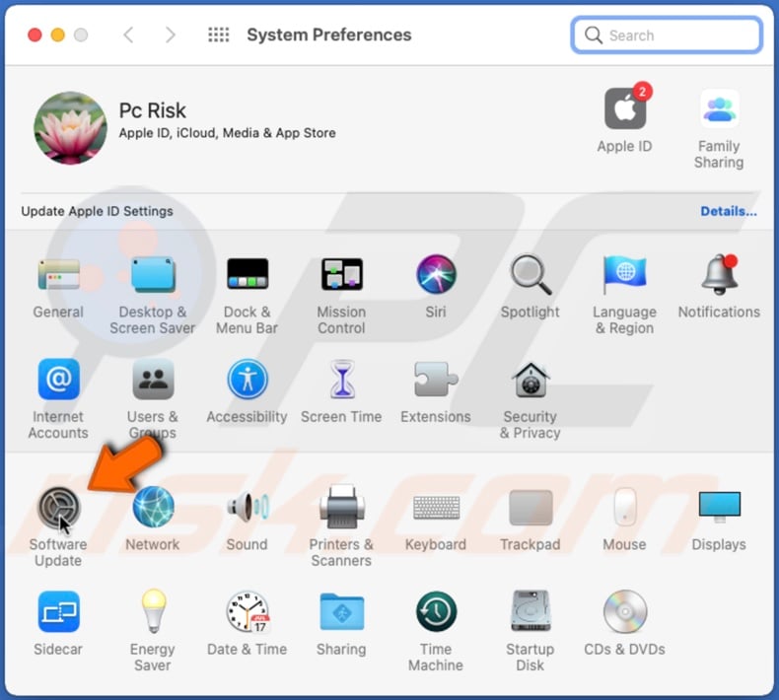Open Displays preferences
779x700 pixels.
(x=720, y=507)
